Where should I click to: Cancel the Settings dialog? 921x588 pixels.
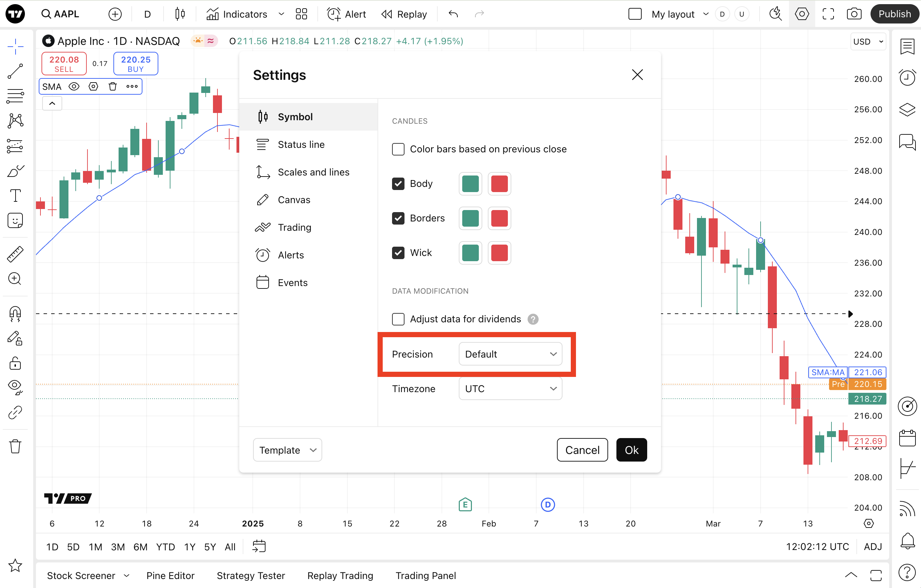pyautogui.click(x=582, y=450)
